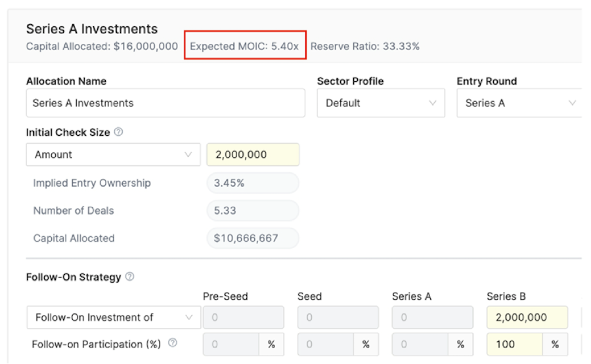Click the Series B column header

(506, 296)
